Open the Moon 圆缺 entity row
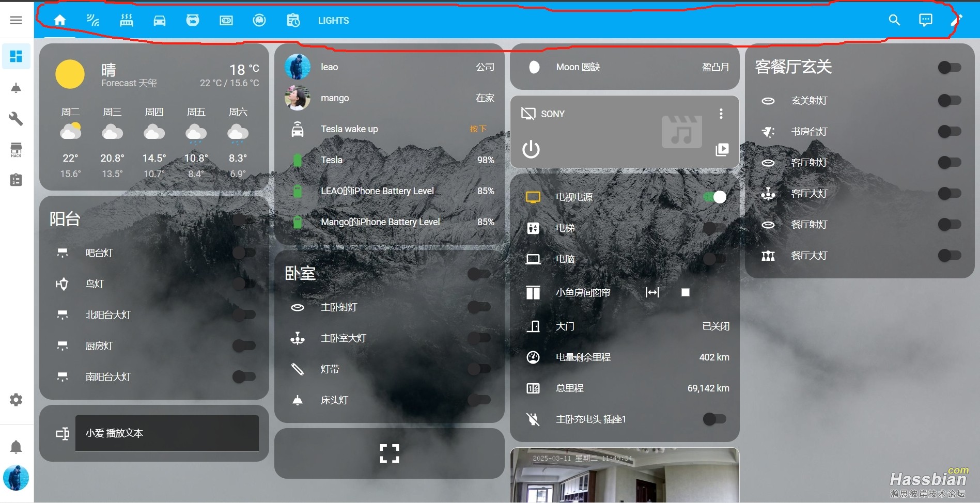980x503 pixels. point(625,67)
